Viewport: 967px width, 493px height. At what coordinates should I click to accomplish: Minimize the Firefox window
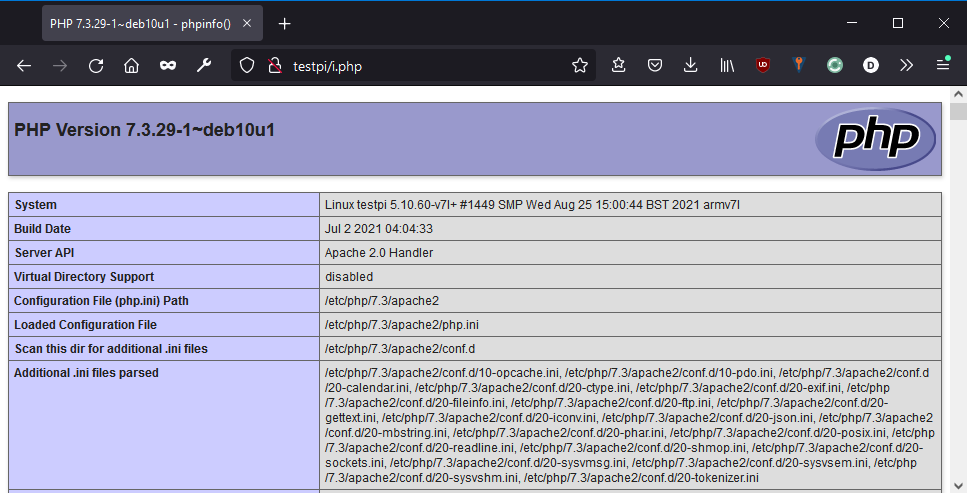tap(852, 23)
